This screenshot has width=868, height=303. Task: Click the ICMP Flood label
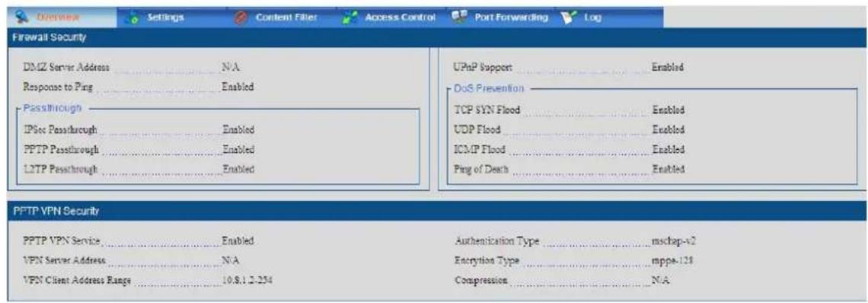pos(480,149)
